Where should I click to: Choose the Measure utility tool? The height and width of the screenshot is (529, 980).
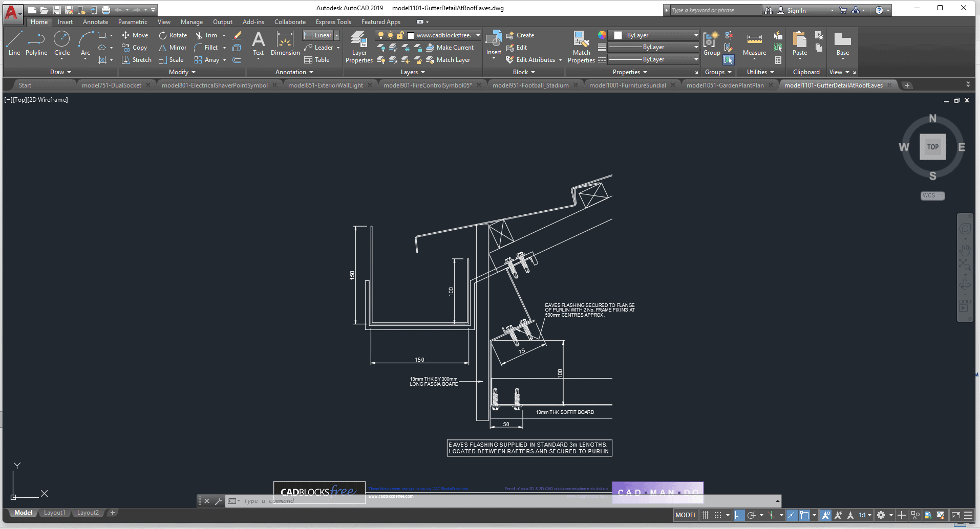pyautogui.click(x=754, y=44)
